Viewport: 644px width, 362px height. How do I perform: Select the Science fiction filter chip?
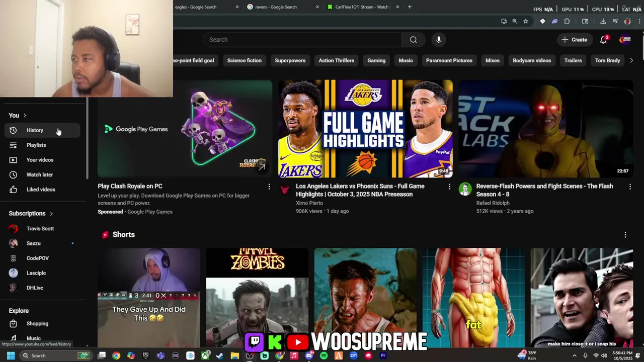tap(244, 60)
